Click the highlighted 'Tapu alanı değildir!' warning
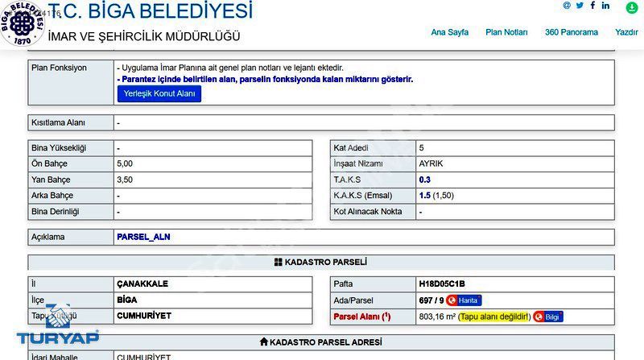 [494, 317]
